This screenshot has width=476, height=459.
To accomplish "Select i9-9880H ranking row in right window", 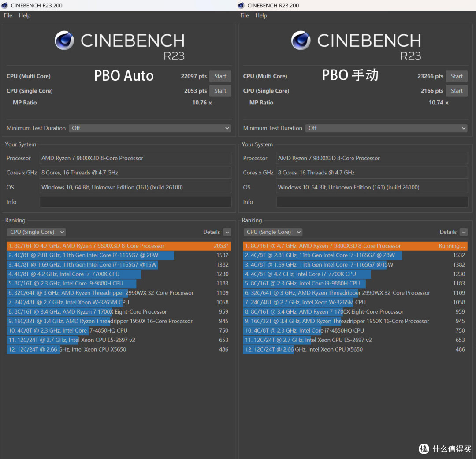I will (355, 283).
